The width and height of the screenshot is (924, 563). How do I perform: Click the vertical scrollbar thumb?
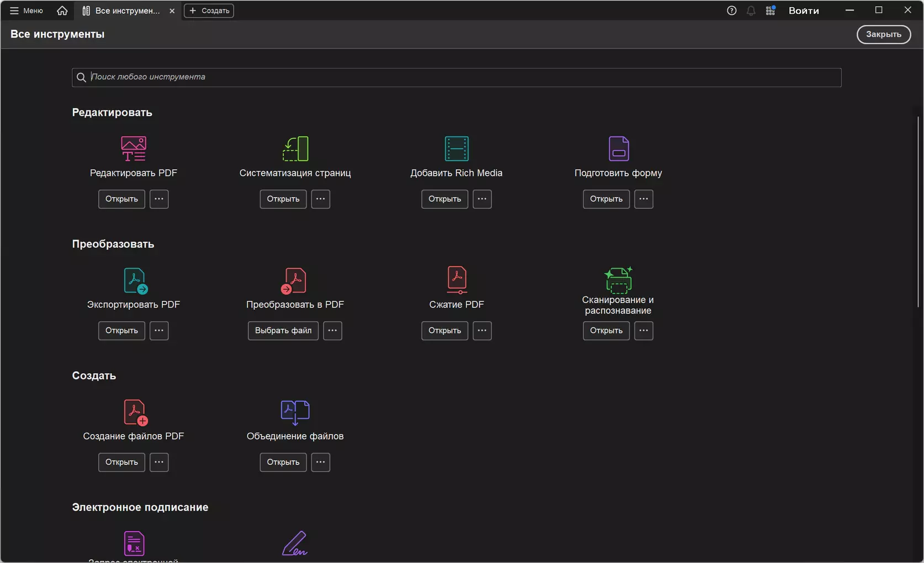point(918,212)
